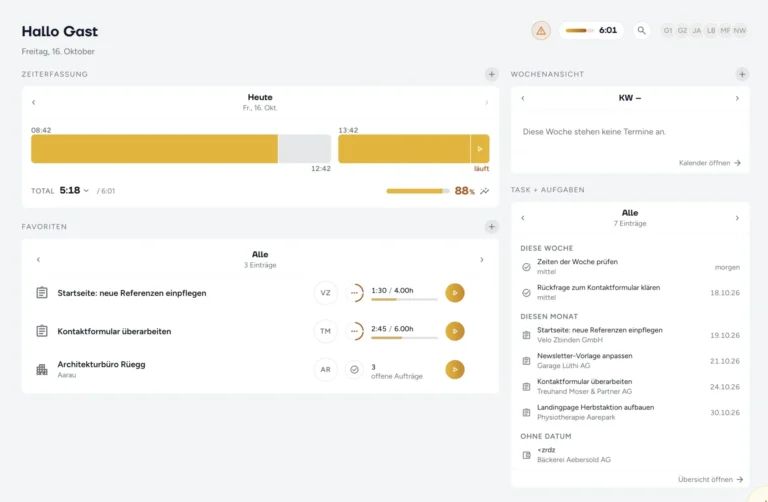Open the statistics chart icon beside 88%
Viewport: 768px width, 502px height.
(484, 191)
